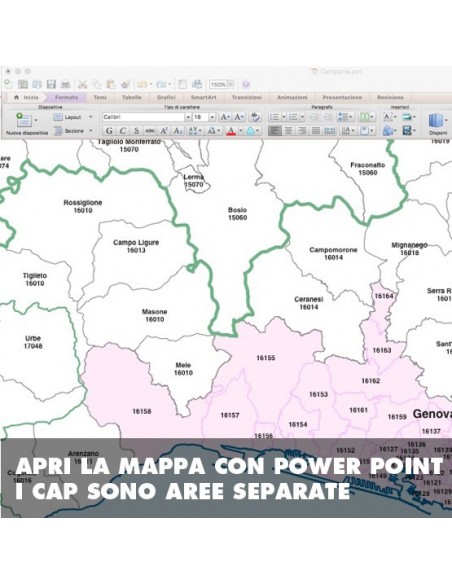Click the blue text effects A button
Viewport: 452px width, 584px height.
click(250, 131)
